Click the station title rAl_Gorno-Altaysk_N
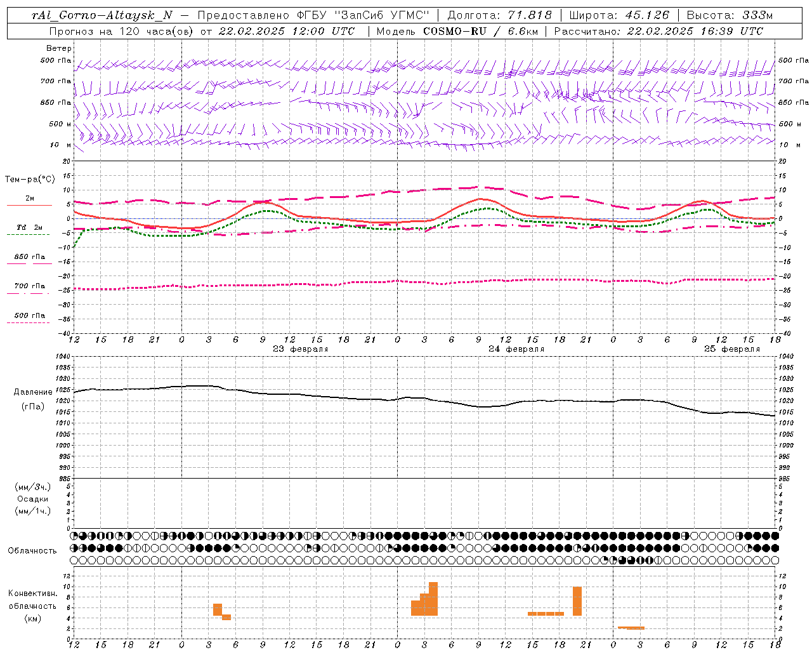This screenshot has width=812, height=650. pyautogui.click(x=102, y=15)
